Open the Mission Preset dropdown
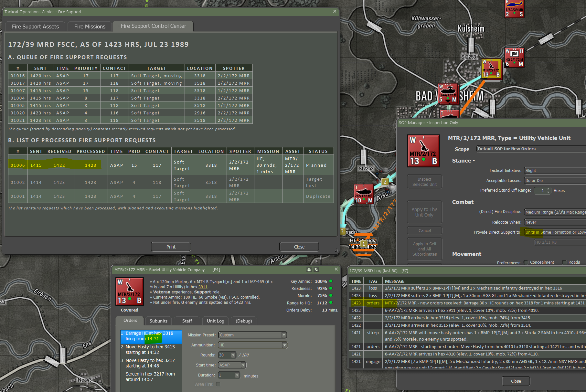 (x=252, y=335)
